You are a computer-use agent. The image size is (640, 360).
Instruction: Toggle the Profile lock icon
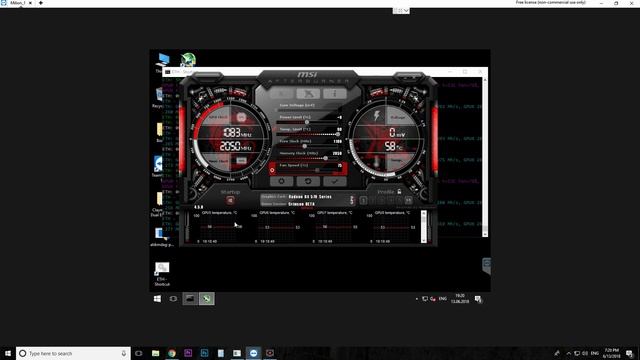[399, 191]
